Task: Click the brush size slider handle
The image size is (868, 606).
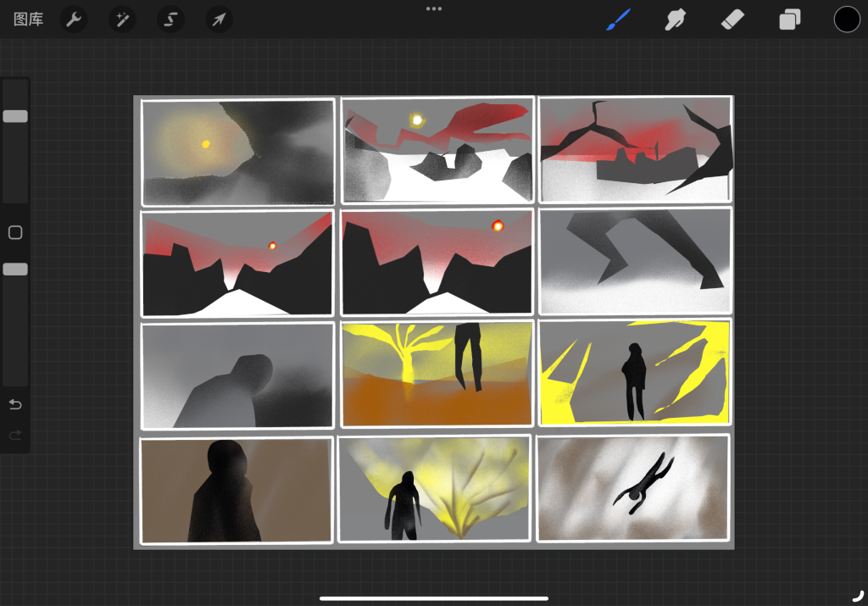Action: pyautogui.click(x=15, y=116)
